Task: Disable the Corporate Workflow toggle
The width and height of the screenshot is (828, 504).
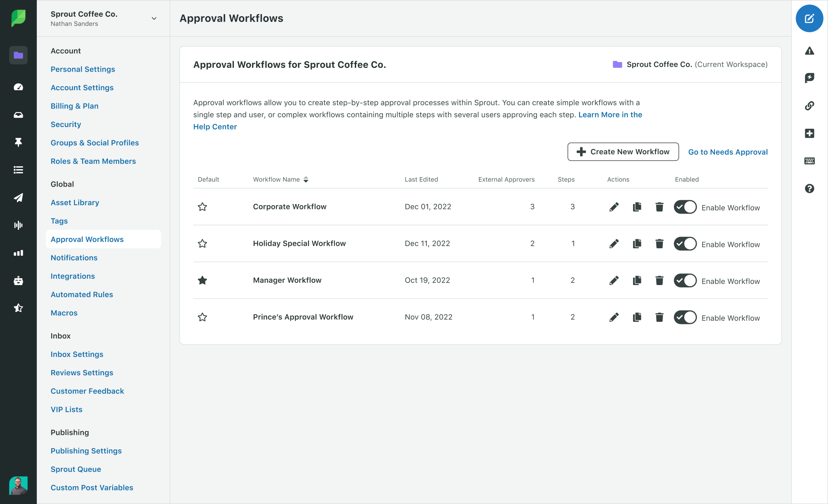Action: [685, 207]
